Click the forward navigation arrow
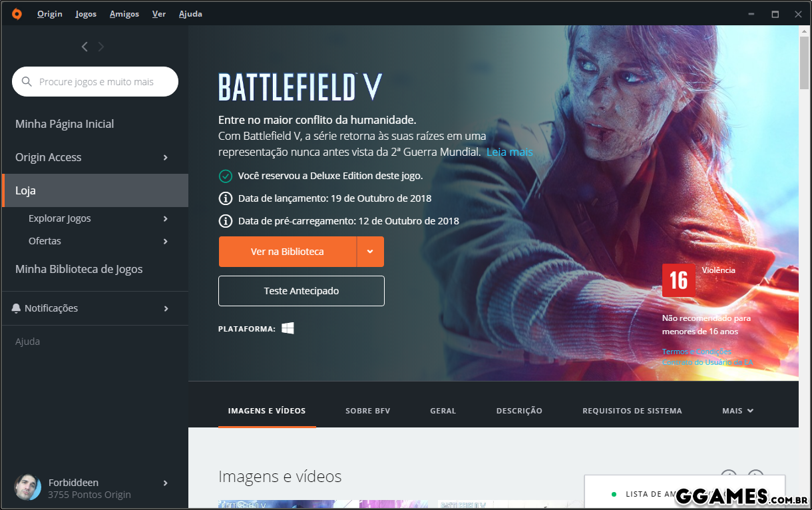Image resolution: width=812 pixels, height=510 pixels. [x=101, y=47]
